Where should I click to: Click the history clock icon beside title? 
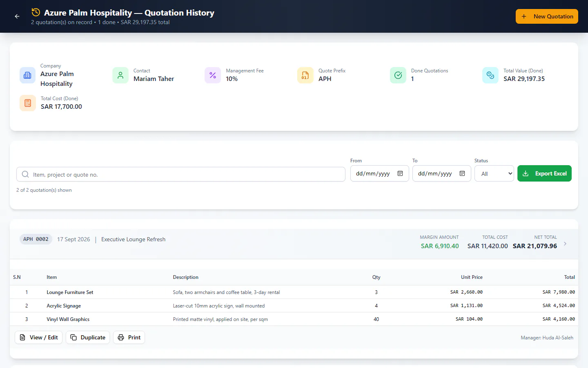(36, 12)
